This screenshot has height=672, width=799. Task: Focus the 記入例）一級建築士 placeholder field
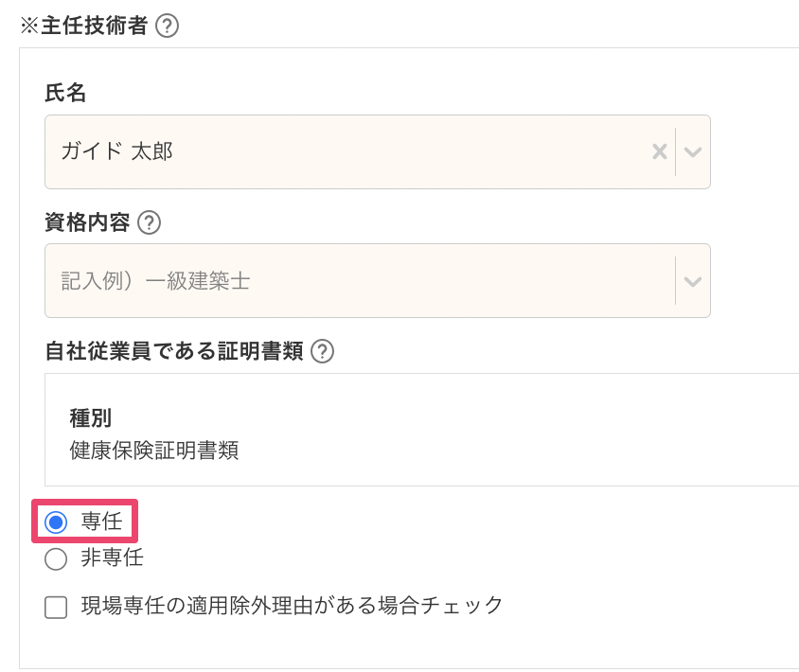(x=350, y=281)
